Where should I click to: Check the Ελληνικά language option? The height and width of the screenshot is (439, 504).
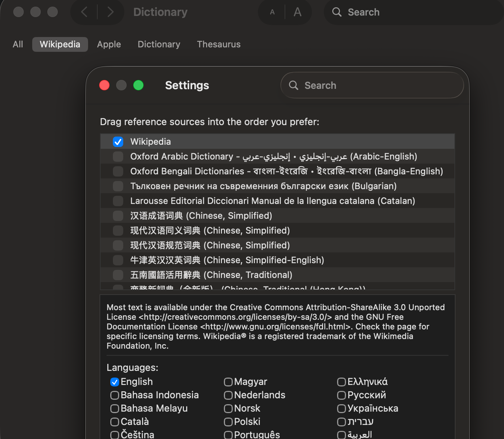(342, 382)
